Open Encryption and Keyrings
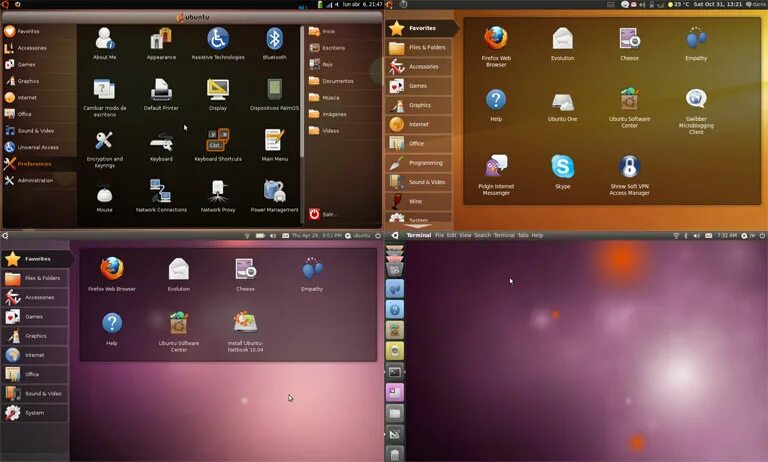Screen dimensions: 768x462 104,149
